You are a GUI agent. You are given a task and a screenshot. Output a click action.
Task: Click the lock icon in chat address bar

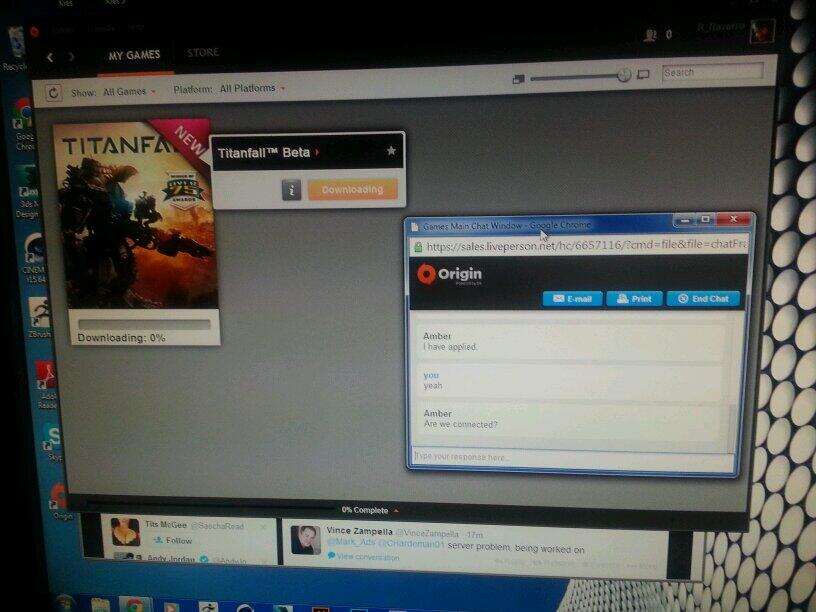tap(417, 247)
